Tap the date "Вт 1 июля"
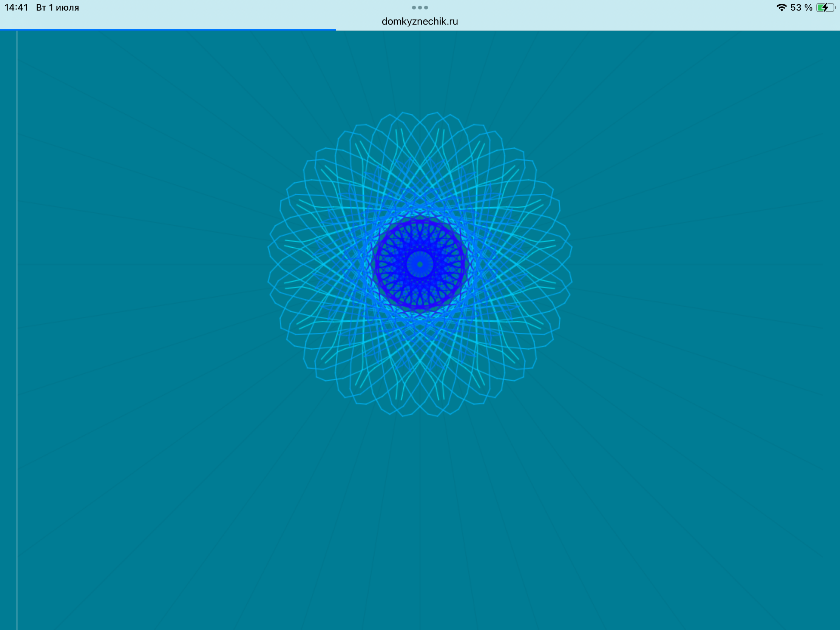 click(57, 8)
